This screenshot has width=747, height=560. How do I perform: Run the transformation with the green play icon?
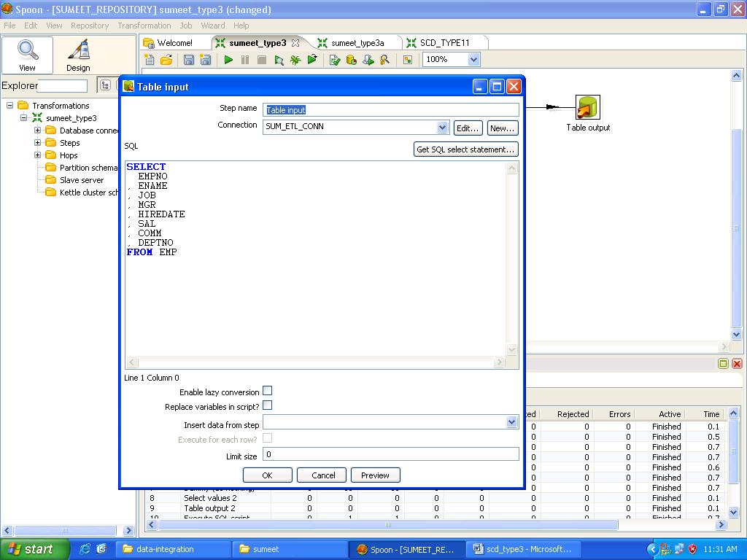pyautogui.click(x=228, y=60)
